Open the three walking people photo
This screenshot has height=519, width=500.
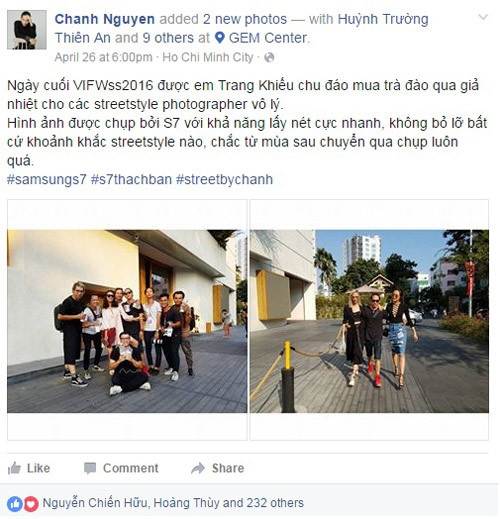click(369, 321)
